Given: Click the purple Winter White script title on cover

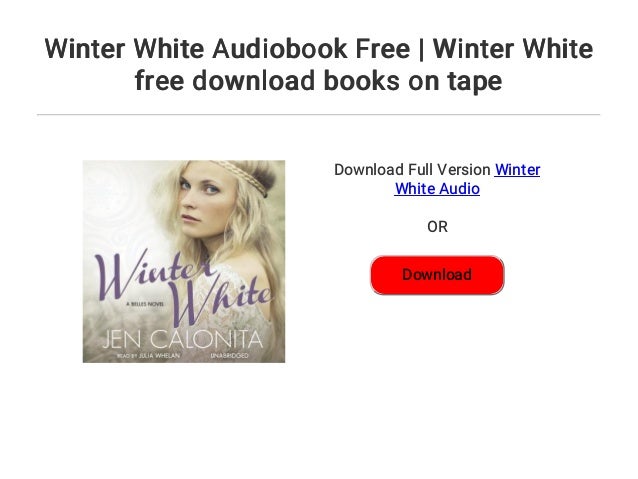Looking at the screenshot, I should pos(183,285).
